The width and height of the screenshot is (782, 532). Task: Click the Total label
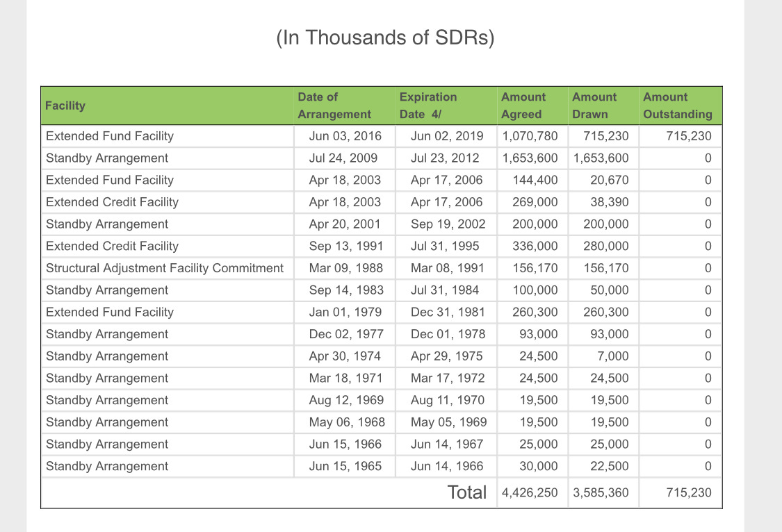467,492
